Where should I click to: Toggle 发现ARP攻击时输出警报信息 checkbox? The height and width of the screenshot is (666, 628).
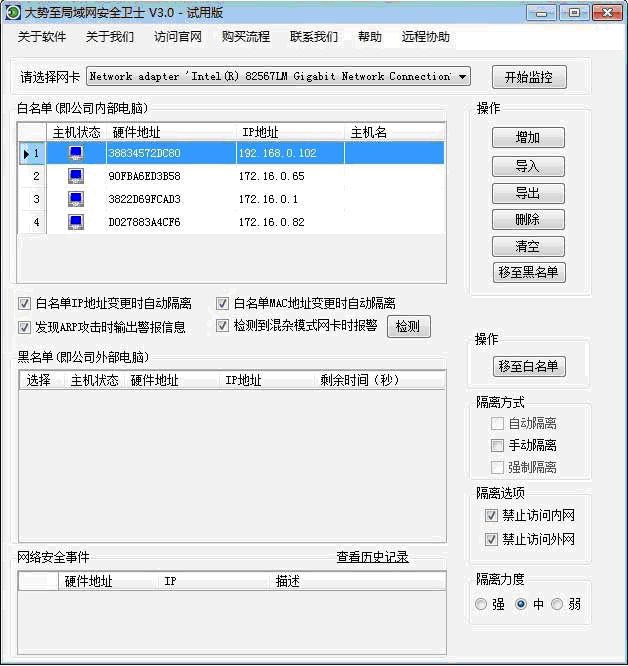[x=24, y=327]
